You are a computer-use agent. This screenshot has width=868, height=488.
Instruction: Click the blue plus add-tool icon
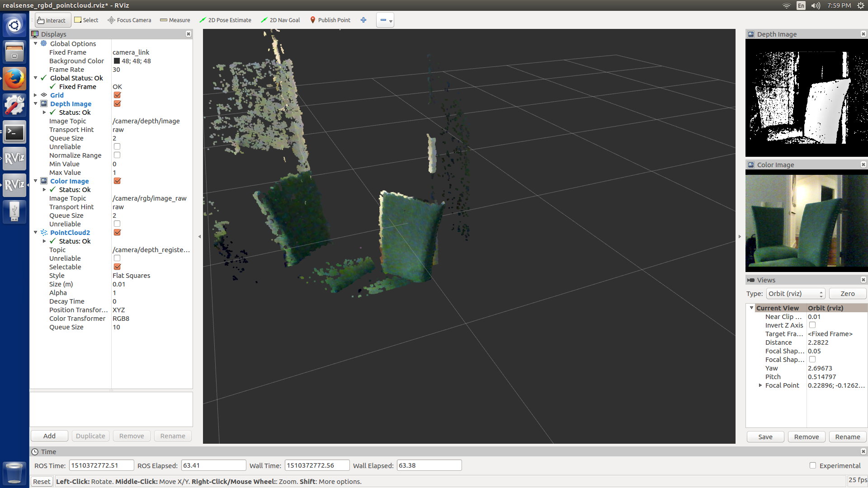coord(363,20)
